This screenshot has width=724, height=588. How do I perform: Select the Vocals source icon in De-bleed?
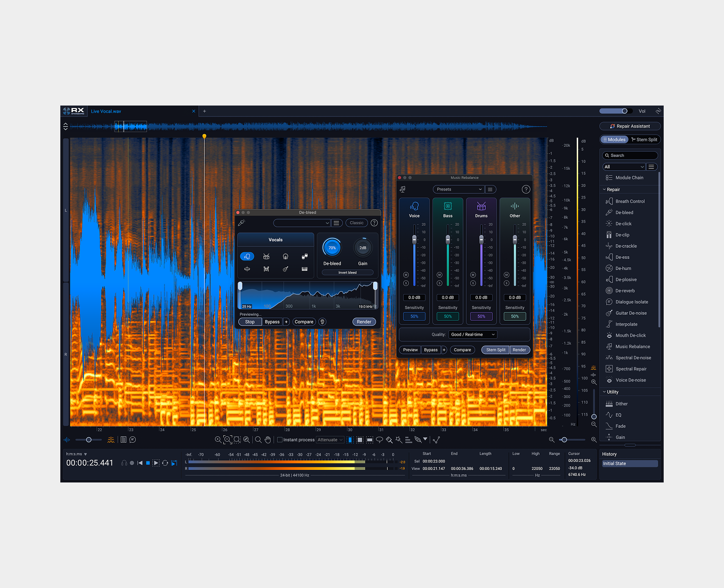[247, 256]
